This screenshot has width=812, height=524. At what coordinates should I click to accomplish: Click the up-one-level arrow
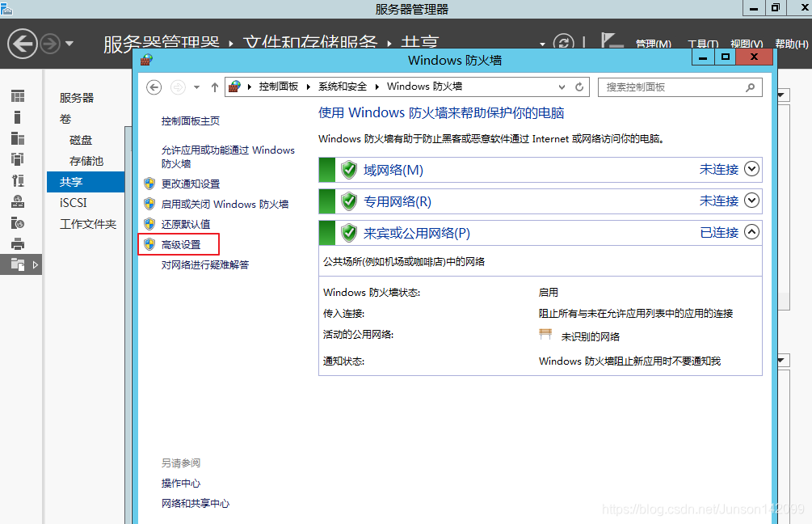[214, 87]
